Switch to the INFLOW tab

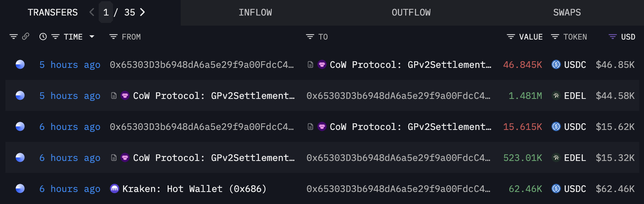pos(255,13)
